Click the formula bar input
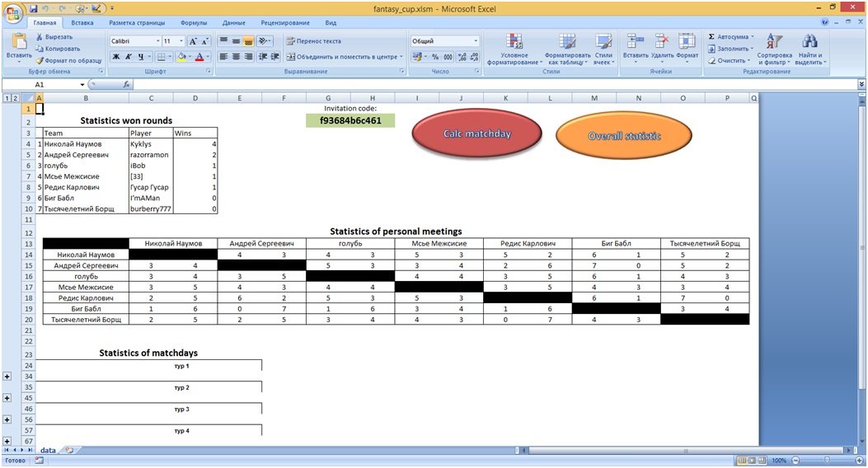The height and width of the screenshot is (468, 868). (x=493, y=84)
